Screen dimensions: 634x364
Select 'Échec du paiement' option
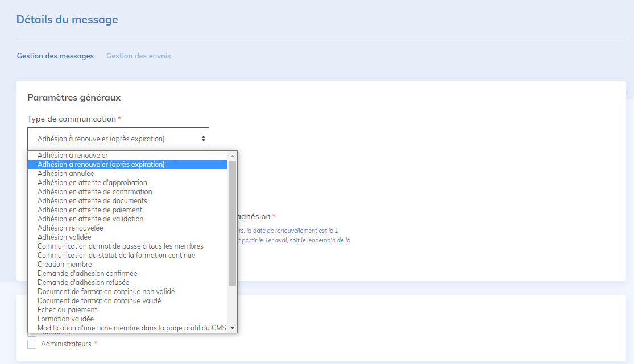click(x=67, y=310)
